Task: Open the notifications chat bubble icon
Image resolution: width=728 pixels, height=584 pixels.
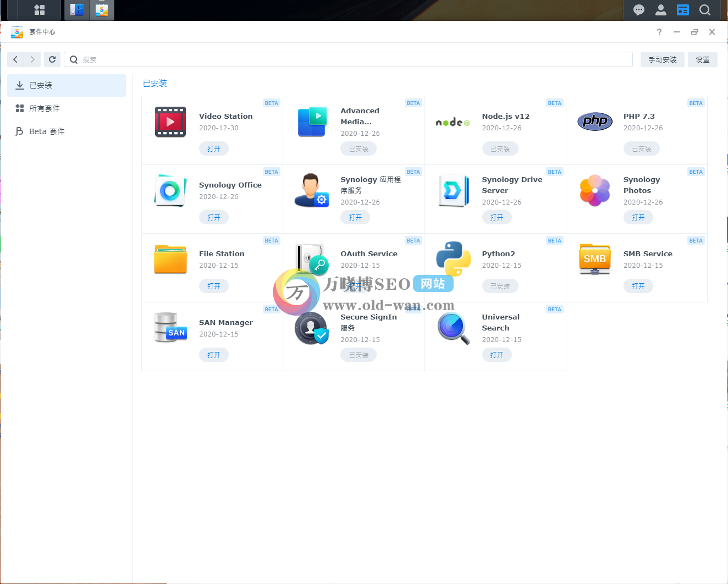Action: pyautogui.click(x=639, y=10)
